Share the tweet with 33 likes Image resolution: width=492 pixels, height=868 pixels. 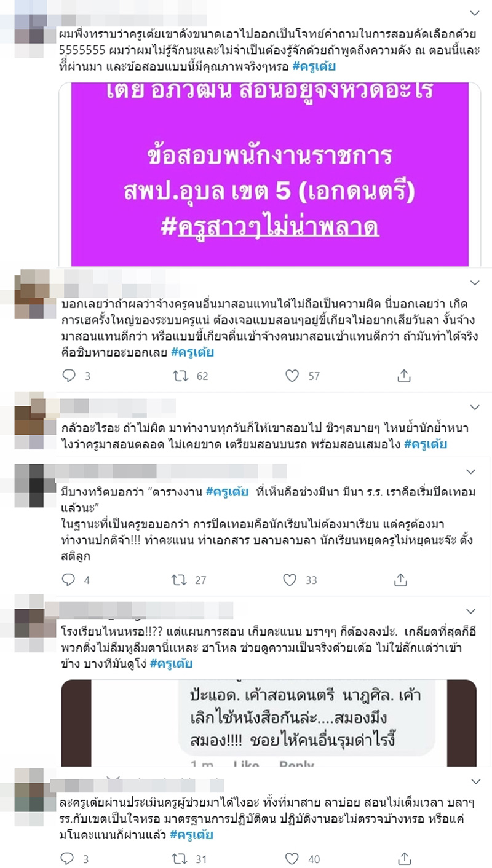pos(400,578)
